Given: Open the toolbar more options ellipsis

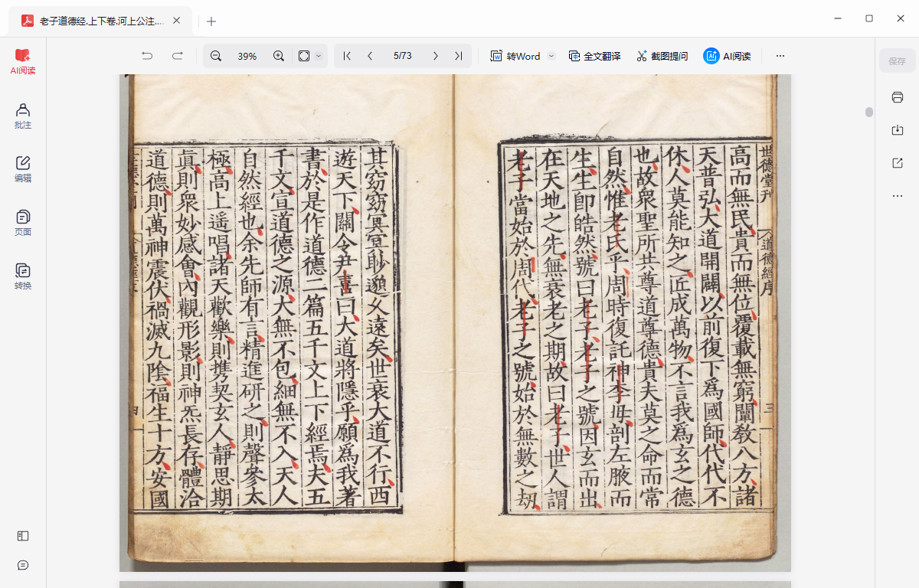Looking at the screenshot, I should tap(780, 56).
